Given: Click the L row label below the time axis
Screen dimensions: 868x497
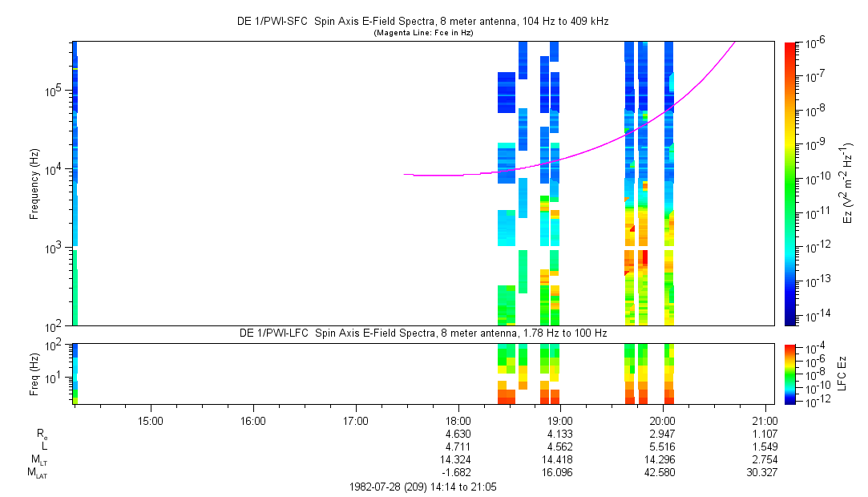Looking at the screenshot, I should pyautogui.click(x=44, y=446).
